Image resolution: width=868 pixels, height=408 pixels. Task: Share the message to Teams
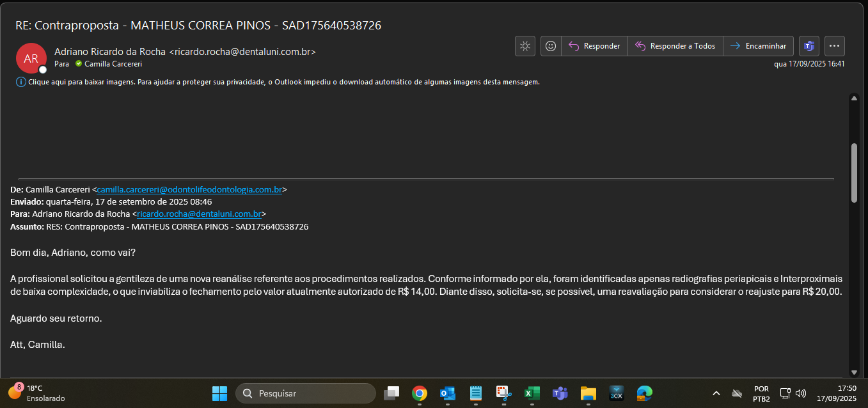coord(809,46)
